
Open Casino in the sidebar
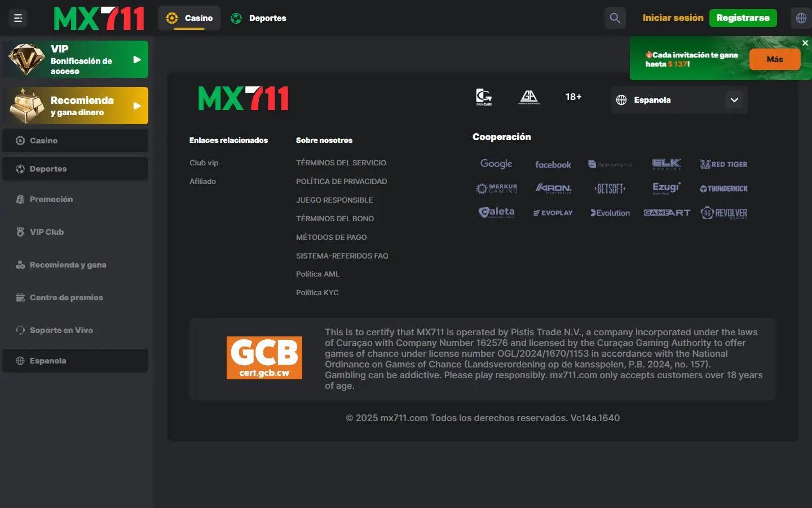(75, 141)
